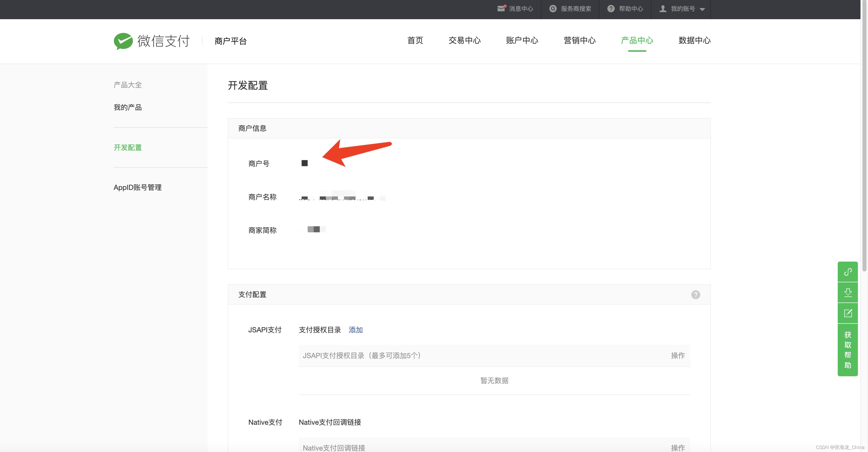Click the green edit feedback icon
This screenshot has width=868, height=452.
point(847,313)
